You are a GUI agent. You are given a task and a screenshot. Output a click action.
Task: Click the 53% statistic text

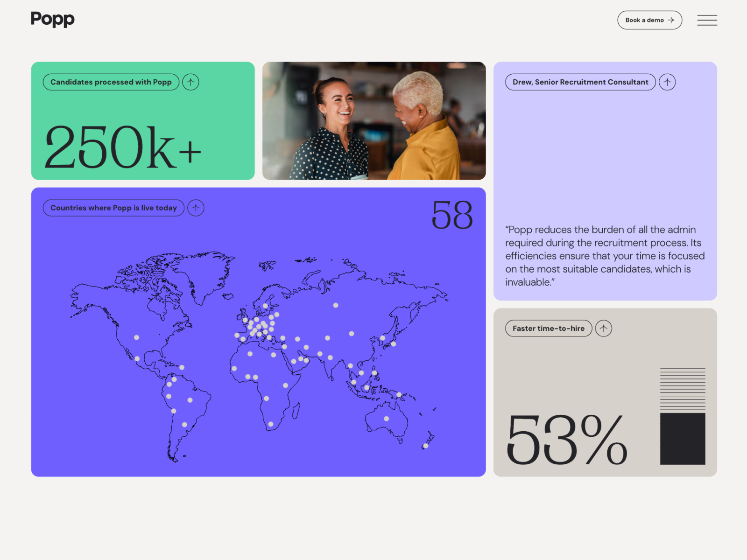[x=567, y=440]
